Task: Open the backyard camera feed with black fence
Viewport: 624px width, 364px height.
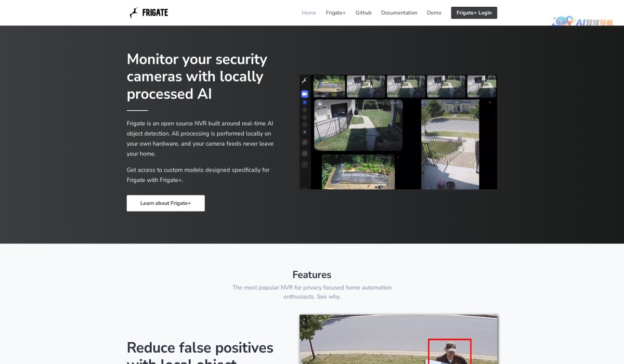Action: 358,125
